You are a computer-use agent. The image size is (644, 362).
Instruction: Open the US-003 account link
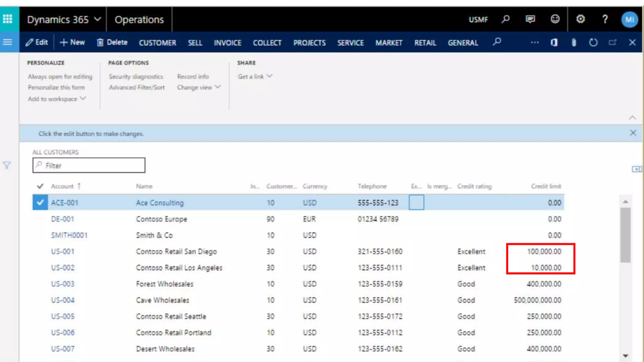(x=63, y=284)
